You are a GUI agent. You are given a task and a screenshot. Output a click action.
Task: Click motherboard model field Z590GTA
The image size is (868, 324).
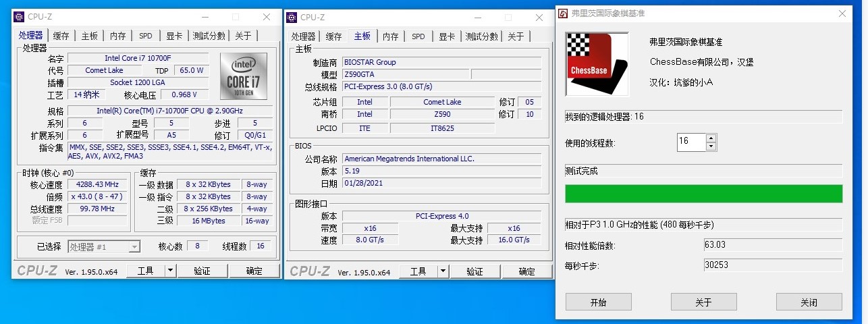(405, 74)
